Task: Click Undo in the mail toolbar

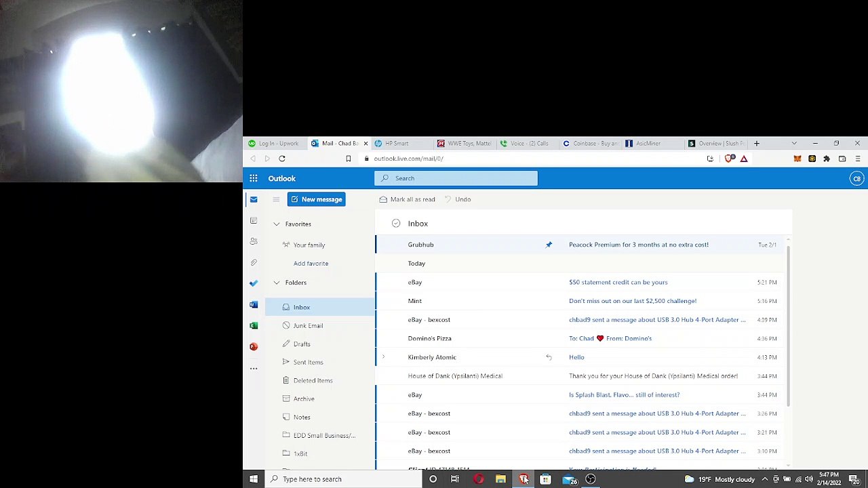Action: tap(458, 199)
